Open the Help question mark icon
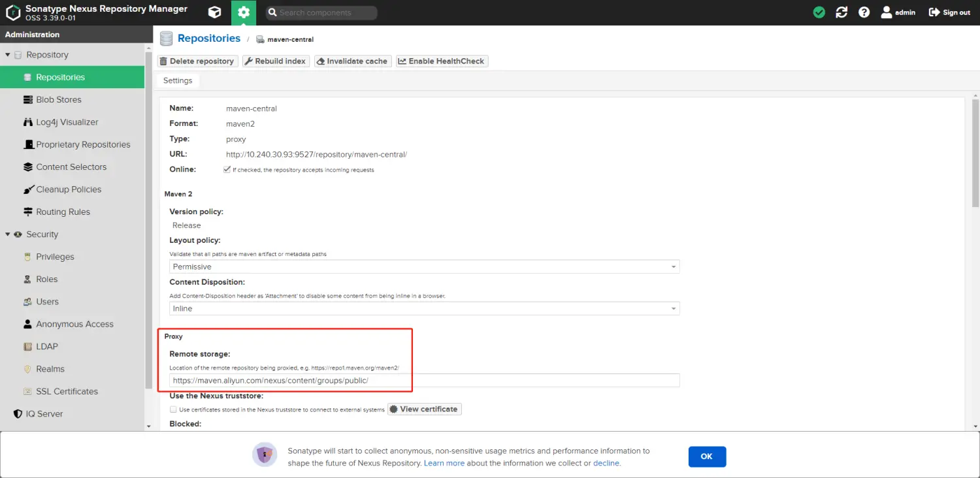The height and width of the screenshot is (478, 980). (864, 12)
